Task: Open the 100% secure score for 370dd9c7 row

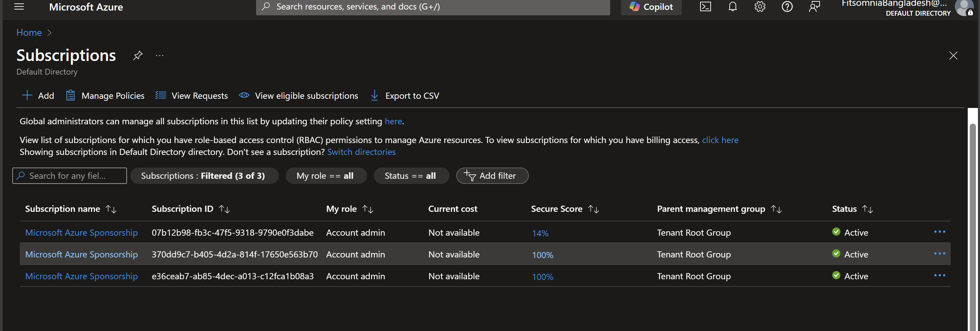Action: (542, 255)
